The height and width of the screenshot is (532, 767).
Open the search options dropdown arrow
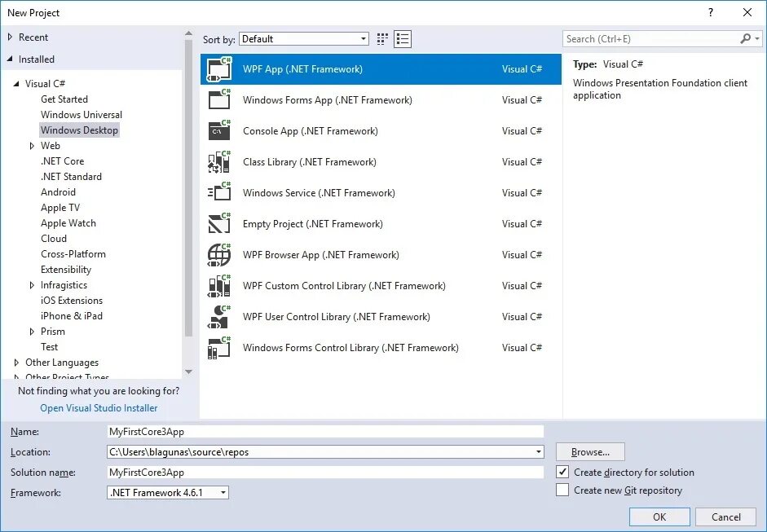point(757,38)
